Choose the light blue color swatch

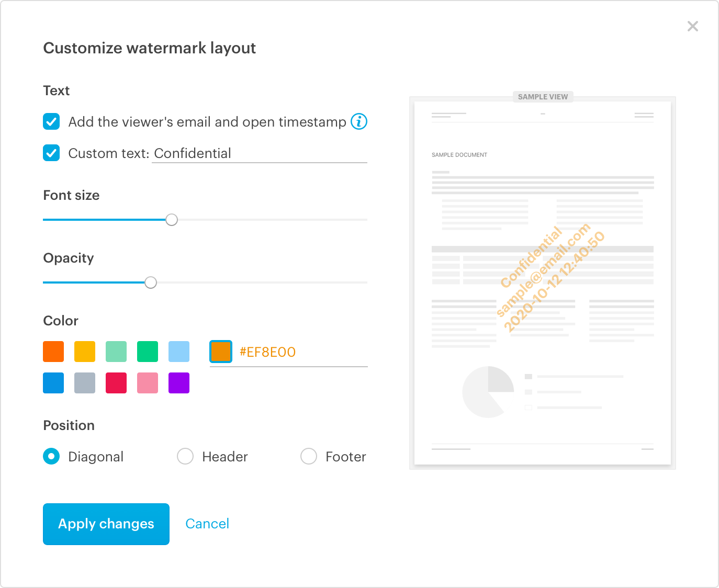click(x=178, y=351)
